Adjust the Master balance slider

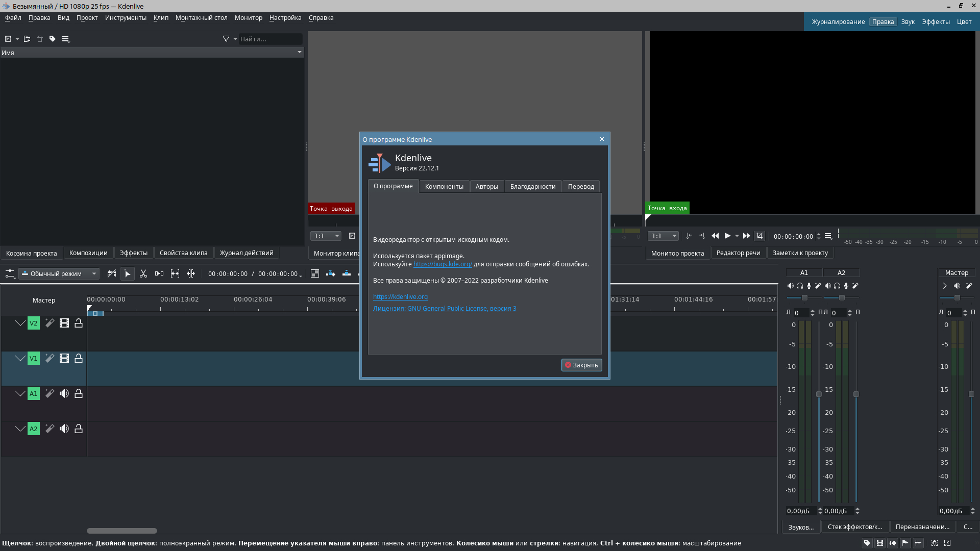click(x=957, y=297)
